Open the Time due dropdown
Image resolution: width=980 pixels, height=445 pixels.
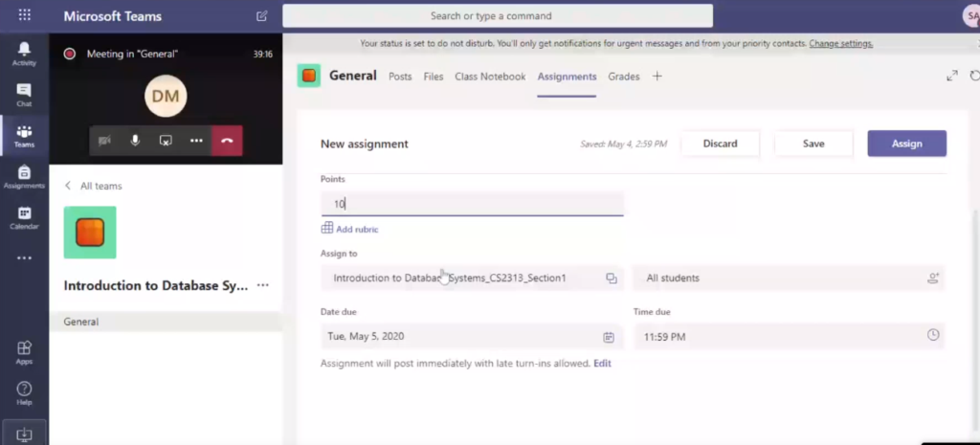(x=789, y=336)
